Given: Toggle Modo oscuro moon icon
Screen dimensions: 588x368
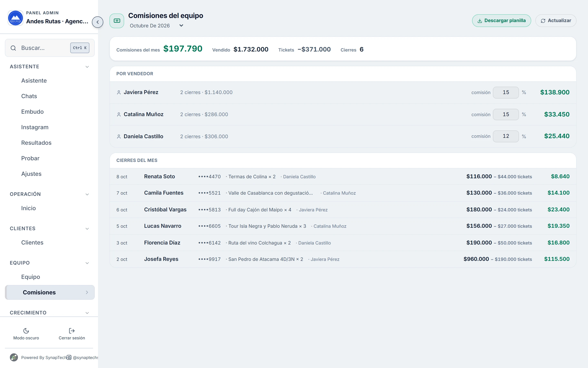Looking at the screenshot, I should [x=26, y=331].
